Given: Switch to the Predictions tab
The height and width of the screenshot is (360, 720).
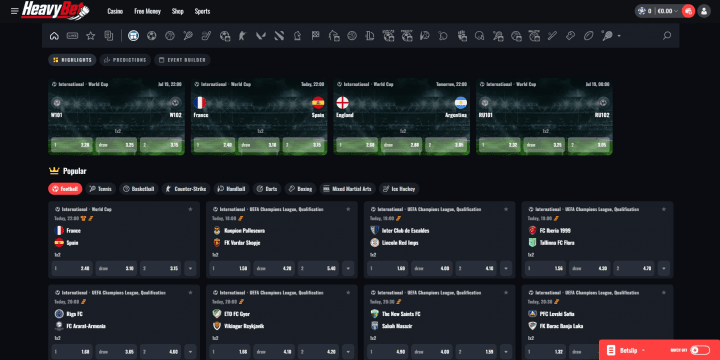Looking at the screenshot, I should (x=125, y=60).
